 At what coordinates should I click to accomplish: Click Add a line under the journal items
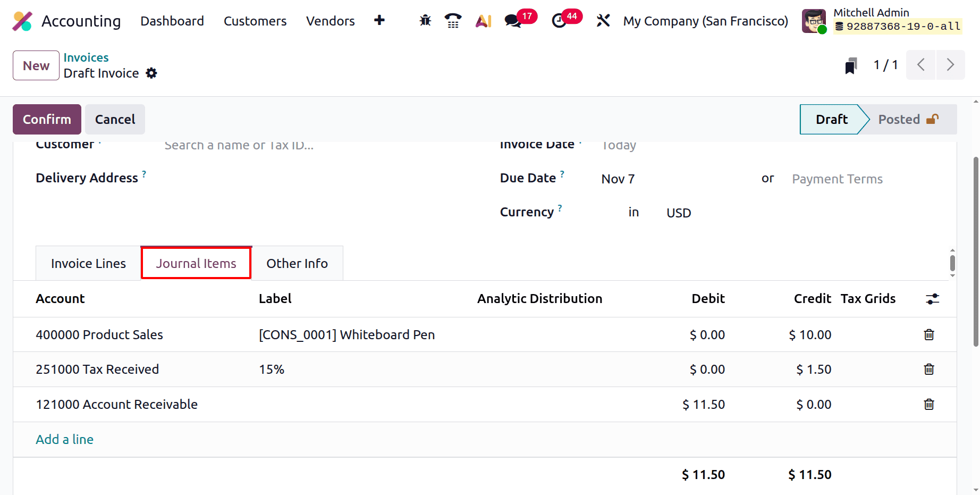coord(64,439)
